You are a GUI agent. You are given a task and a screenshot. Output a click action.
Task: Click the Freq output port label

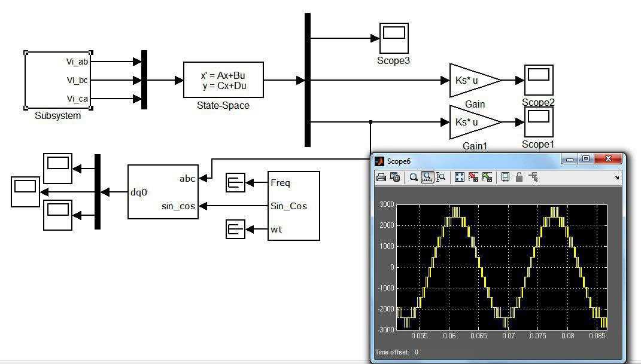pos(281,183)
